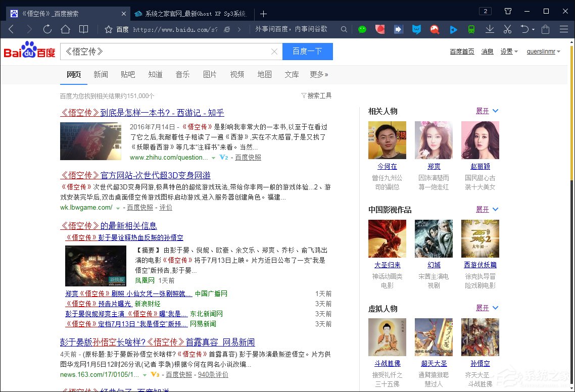Click the magnifier search icon in address bar

click(344, 29)
